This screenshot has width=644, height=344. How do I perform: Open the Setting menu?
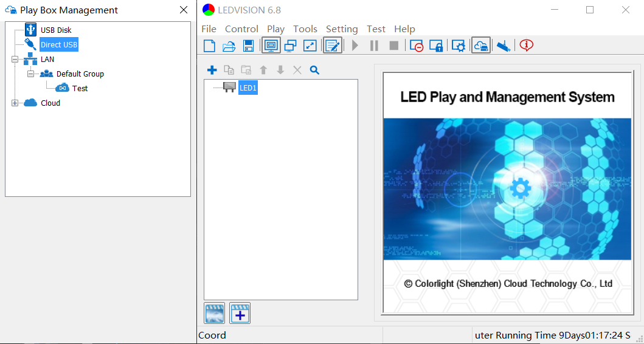click(x=342, y=29)
